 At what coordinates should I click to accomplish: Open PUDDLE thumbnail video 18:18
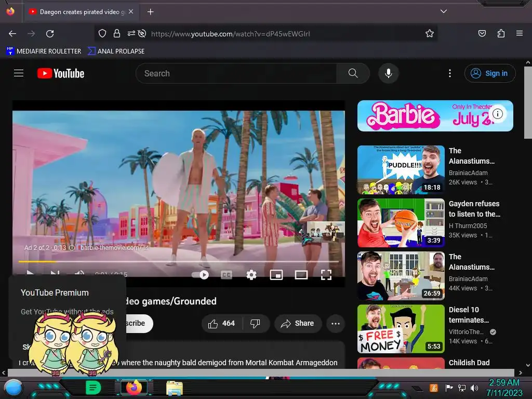(401, 170)
